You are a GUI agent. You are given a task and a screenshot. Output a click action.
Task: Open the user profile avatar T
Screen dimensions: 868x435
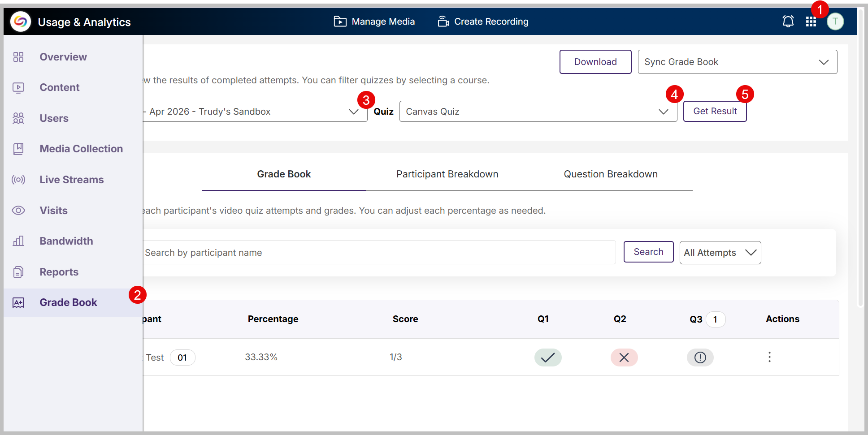835,22
